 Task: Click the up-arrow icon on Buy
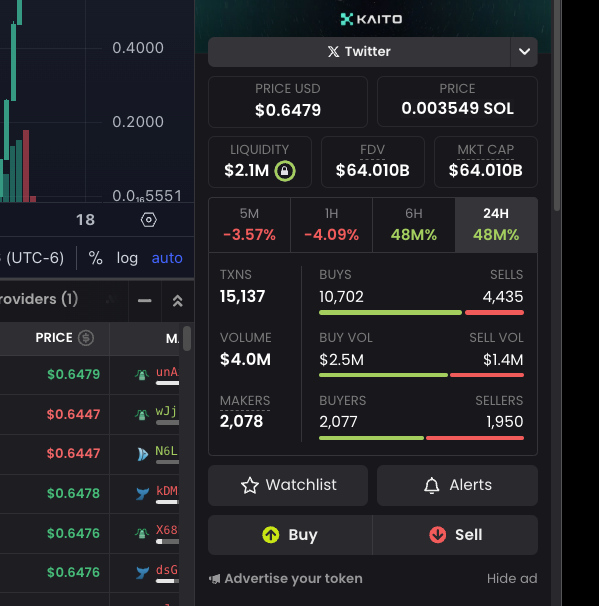pos(271,535)
